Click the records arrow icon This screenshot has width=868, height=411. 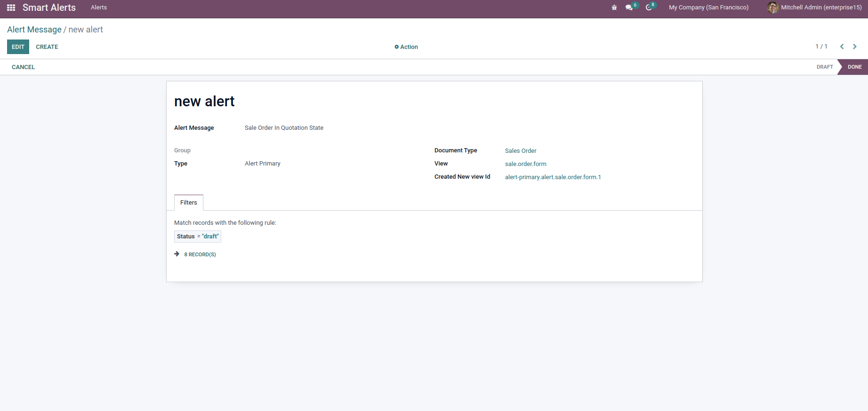[x=177, y=254]
